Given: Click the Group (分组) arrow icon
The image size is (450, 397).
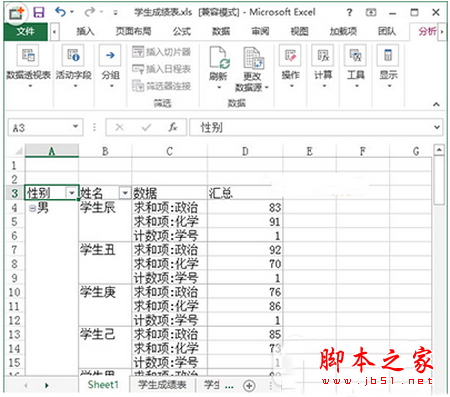Looking at the screenshot, I should tap(110, 55).
